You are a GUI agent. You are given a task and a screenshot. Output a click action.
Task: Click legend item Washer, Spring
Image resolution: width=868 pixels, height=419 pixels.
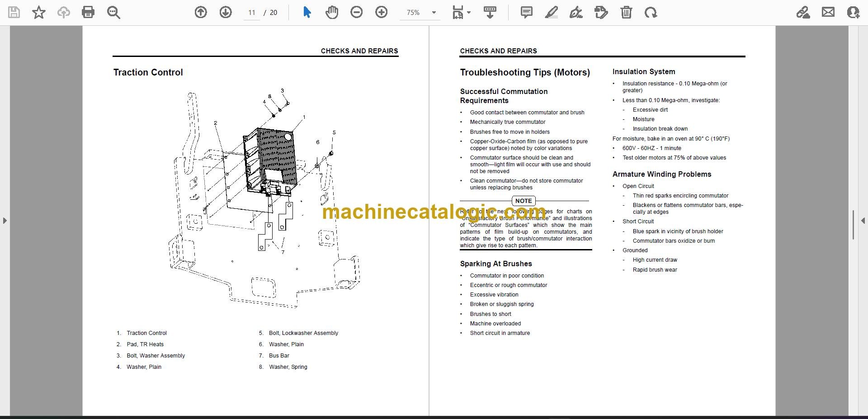tap(288, 367)
